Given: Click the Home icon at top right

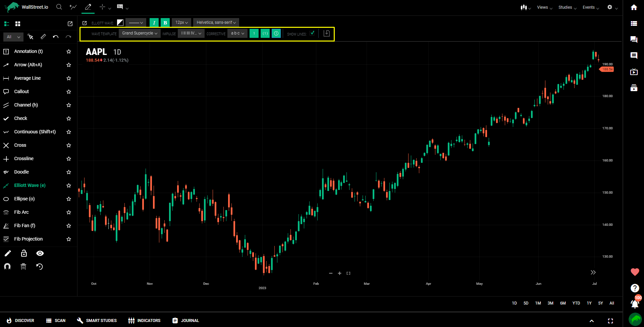Looking at the screenshot, I should point(634,7).
